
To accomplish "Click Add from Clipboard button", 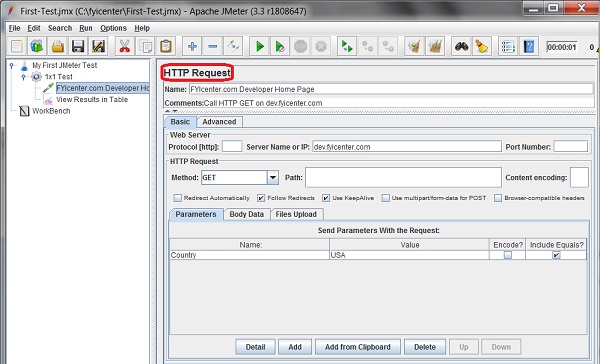I will (x=358, y=347).
